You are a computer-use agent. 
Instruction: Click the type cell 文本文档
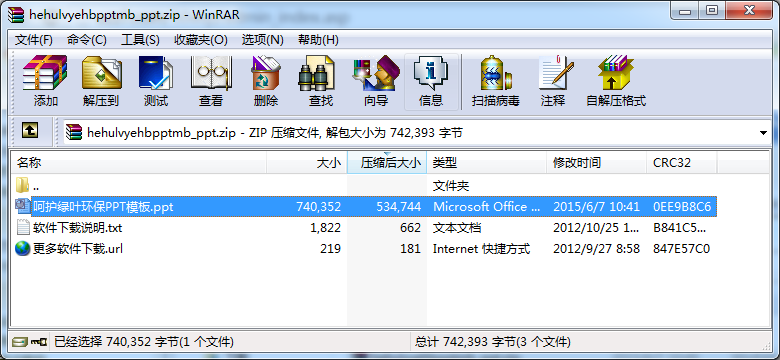click(457, 228)
